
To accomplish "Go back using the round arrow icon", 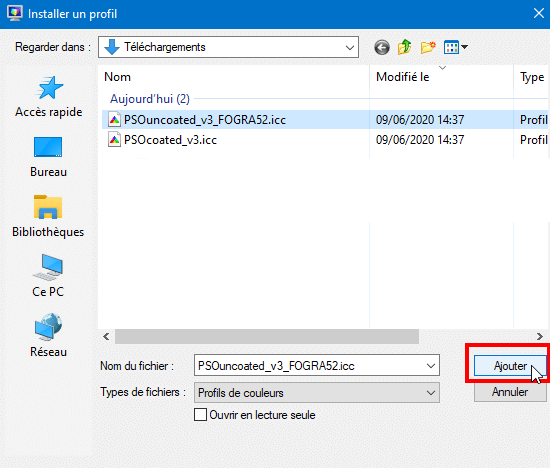I will click(x=382, y=47).
